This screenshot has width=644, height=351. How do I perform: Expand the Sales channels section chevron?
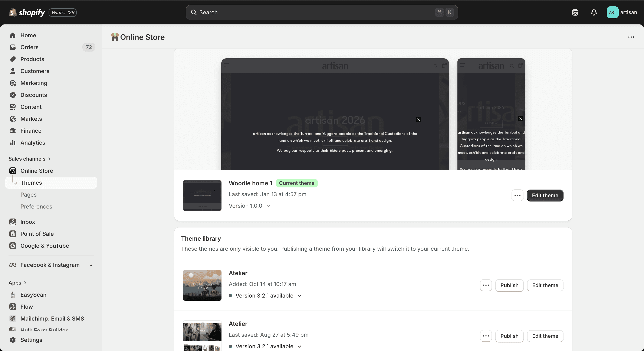pos(49,159)
